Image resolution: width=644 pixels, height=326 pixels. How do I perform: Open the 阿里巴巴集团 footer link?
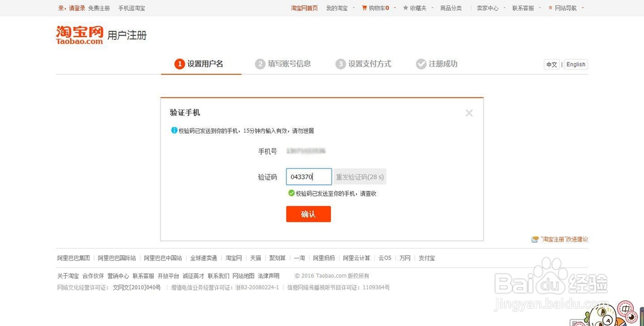point(73,258)
